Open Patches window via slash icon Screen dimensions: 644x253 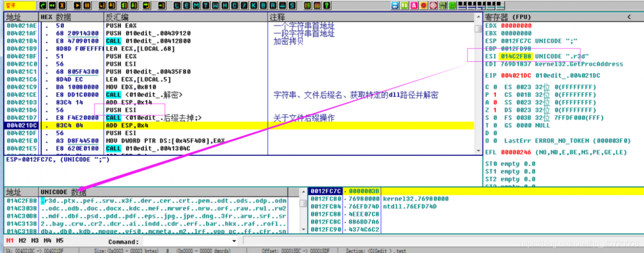tap(244, 5)
